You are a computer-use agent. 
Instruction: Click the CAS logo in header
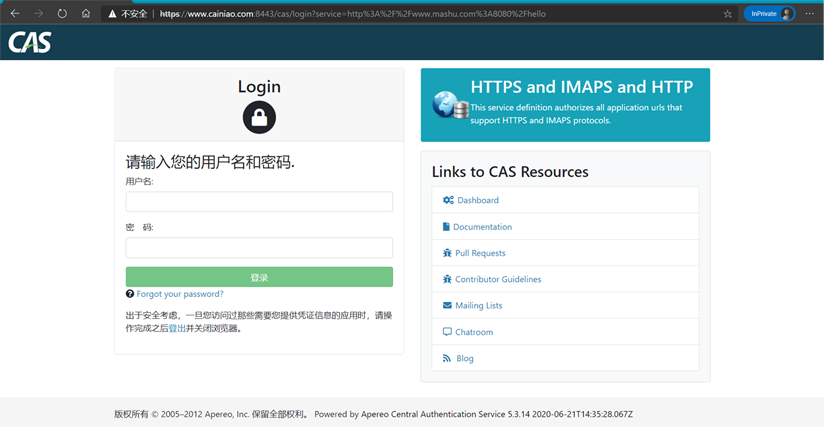29,43
